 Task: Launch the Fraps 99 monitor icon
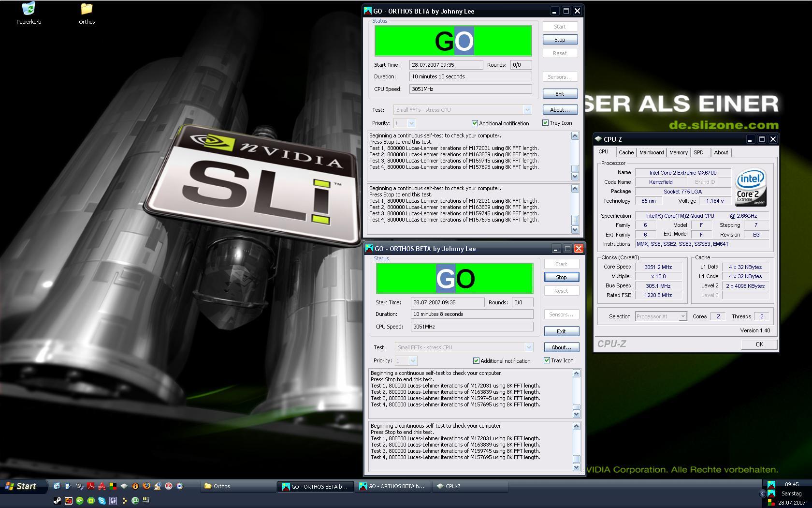[x=146, y=500]
